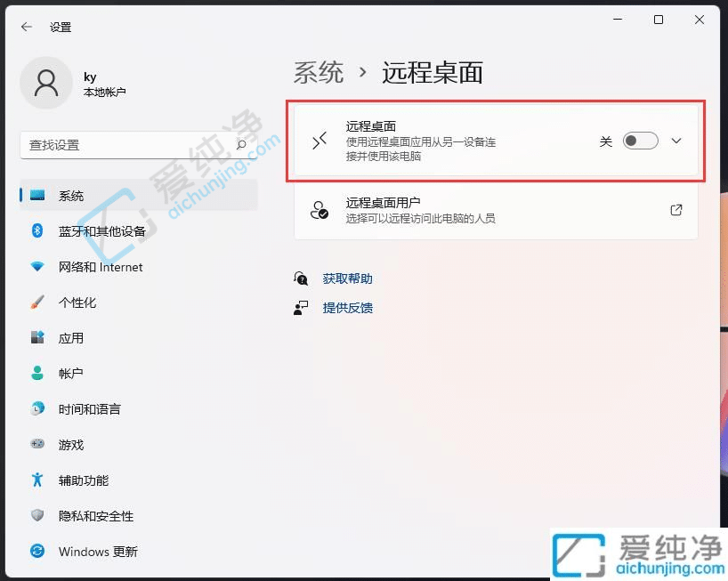This screenshot has width=728, height=581.
Task: Open 时间和语言 via its clock icon
Action: tap(37, 409)
